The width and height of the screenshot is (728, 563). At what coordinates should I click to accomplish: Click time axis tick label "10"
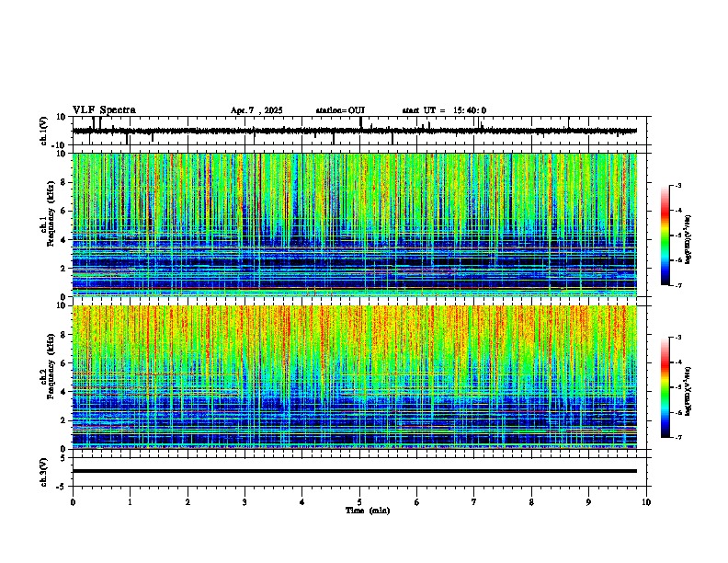646,502
